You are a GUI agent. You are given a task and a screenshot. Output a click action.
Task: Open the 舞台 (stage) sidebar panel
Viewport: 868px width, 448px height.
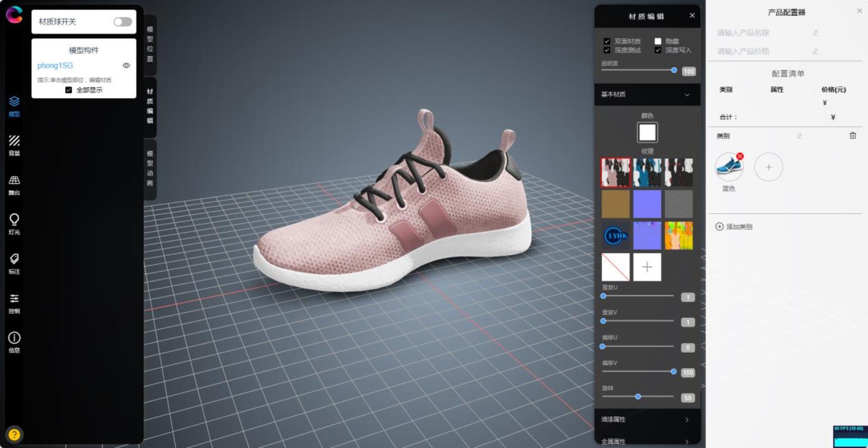click(x=14, y=184)
